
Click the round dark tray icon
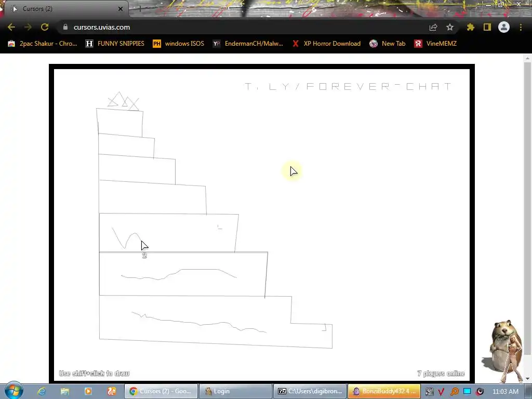[480, 391]
